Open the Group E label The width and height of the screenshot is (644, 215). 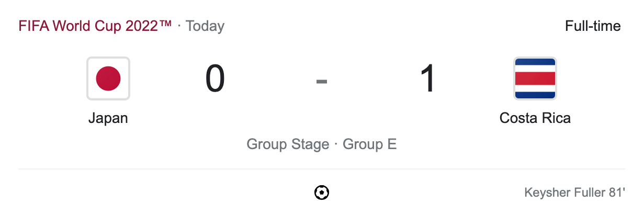(x=369, y=144)
